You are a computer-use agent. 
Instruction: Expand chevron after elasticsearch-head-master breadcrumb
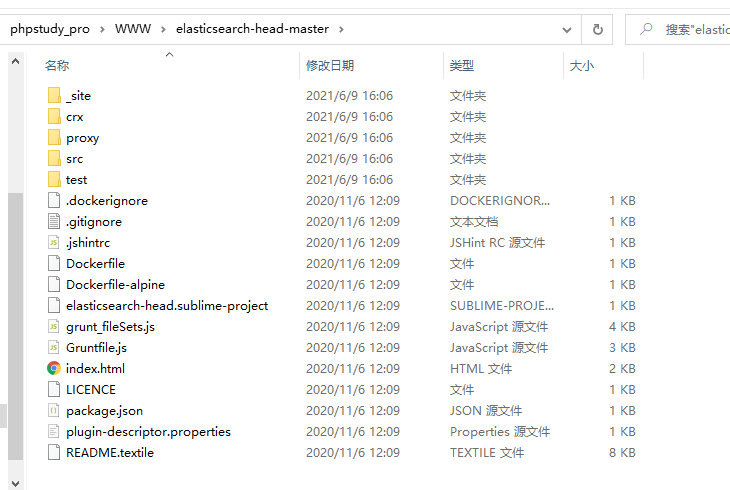(x=341, y=29)
